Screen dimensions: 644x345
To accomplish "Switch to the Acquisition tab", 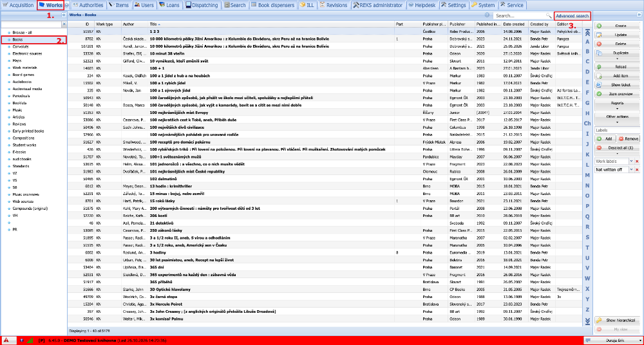I will pos(18,5).
